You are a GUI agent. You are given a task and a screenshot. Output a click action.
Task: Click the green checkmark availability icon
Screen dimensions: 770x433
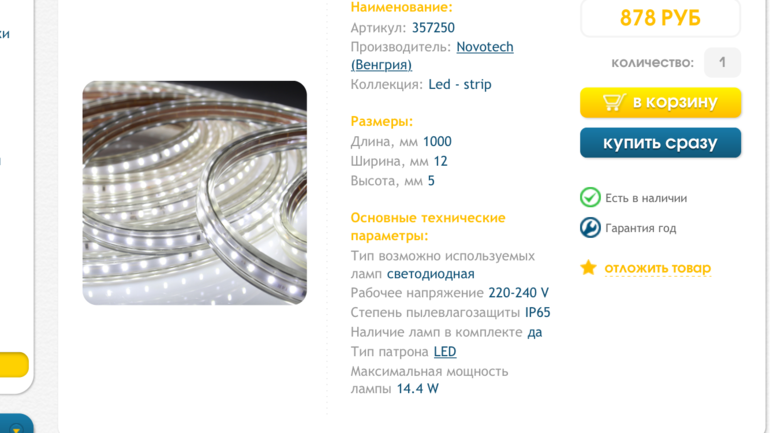coord(590,198)
